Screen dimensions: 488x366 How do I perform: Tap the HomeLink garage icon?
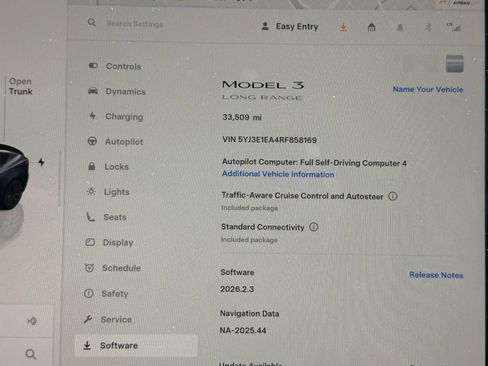pyautogui.click(x=372, y=27)
